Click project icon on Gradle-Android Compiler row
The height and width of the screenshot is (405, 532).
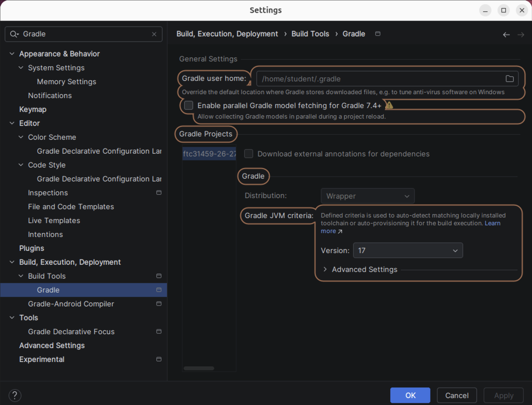[159, 304]
